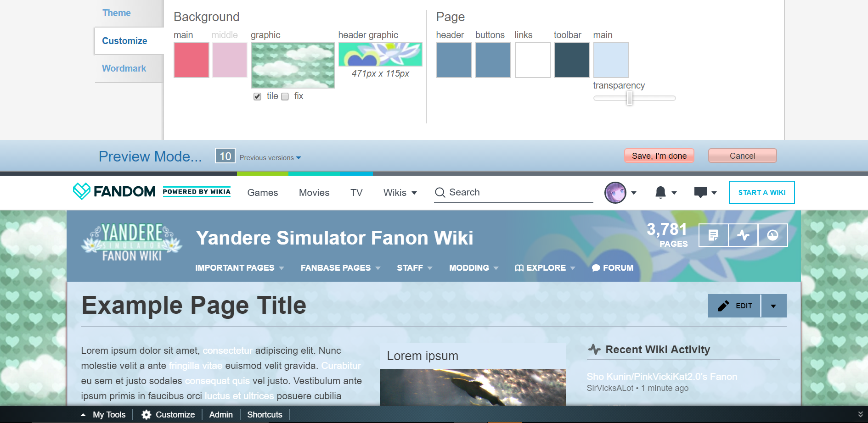Open the messages speech bubble icon
The width and height of the screenshot is (868, 423).
click(x=700, y=193)
